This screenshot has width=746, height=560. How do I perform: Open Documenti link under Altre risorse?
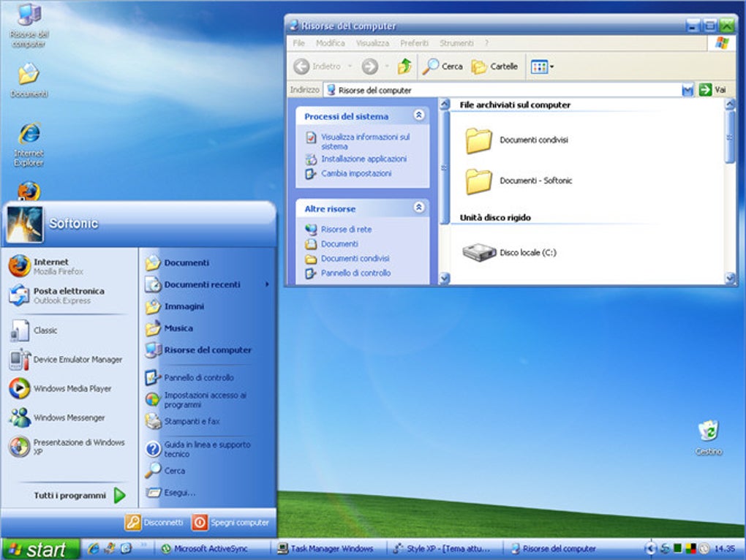click(x=339, y=244)
